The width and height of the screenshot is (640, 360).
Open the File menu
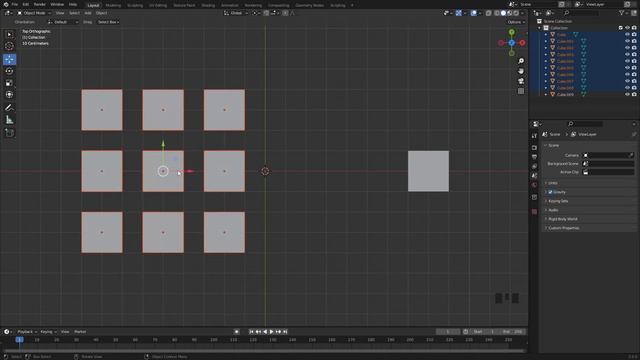(15, 4)
